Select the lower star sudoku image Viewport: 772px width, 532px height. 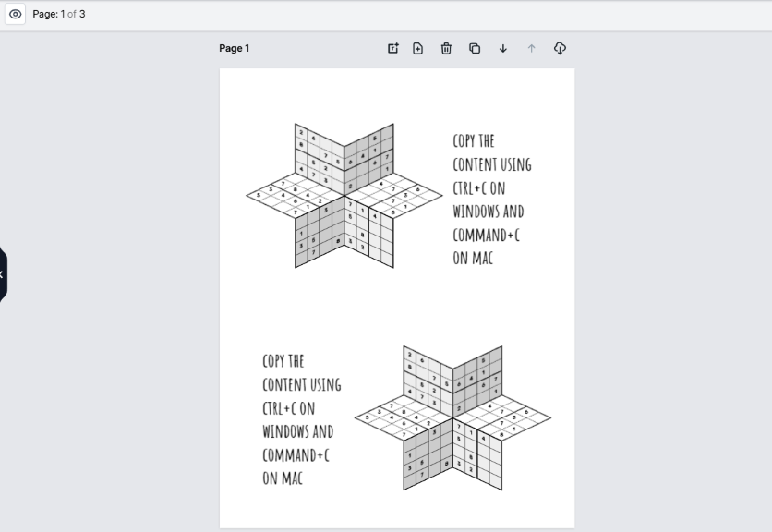coord(452,417)
